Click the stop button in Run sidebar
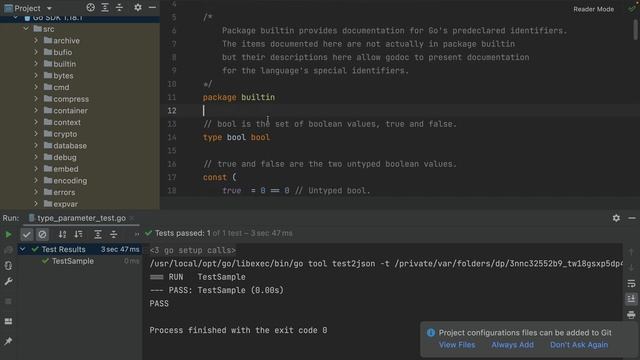The width and height of the screenshot is (640, 360). coord(8,301)
